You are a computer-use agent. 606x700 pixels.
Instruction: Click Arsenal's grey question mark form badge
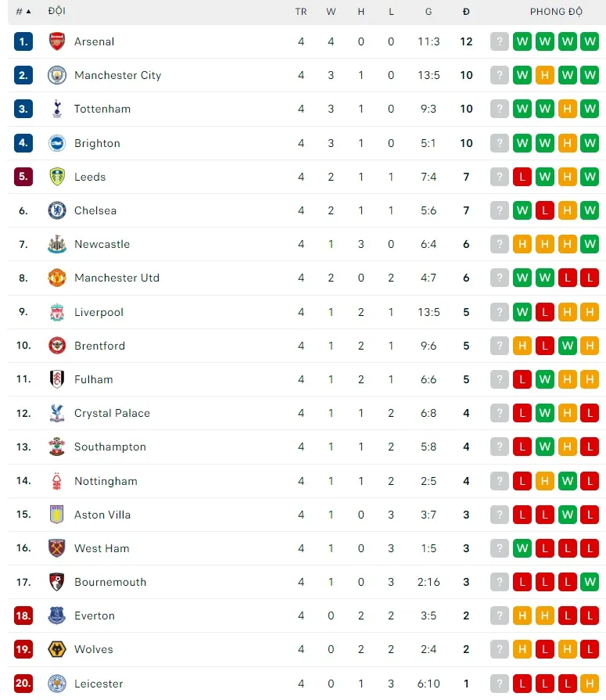tap(500, 41)
